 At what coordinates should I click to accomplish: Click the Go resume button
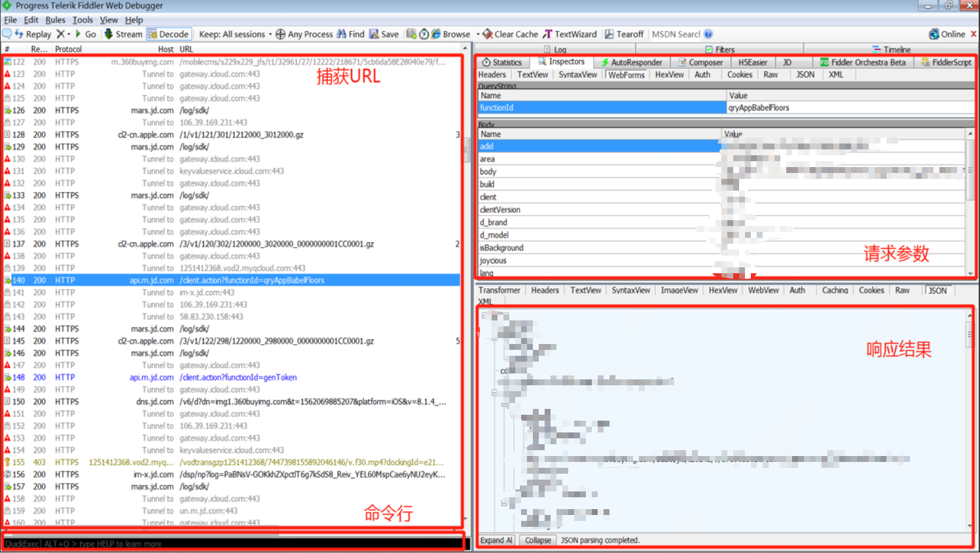pos(86,34)
